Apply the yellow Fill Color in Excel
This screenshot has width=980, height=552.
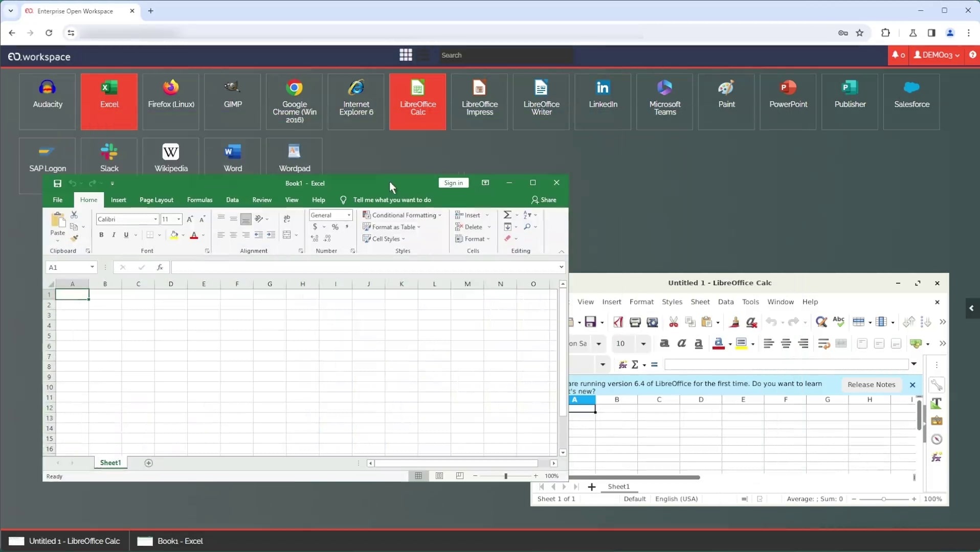click(x=174, y=235)
